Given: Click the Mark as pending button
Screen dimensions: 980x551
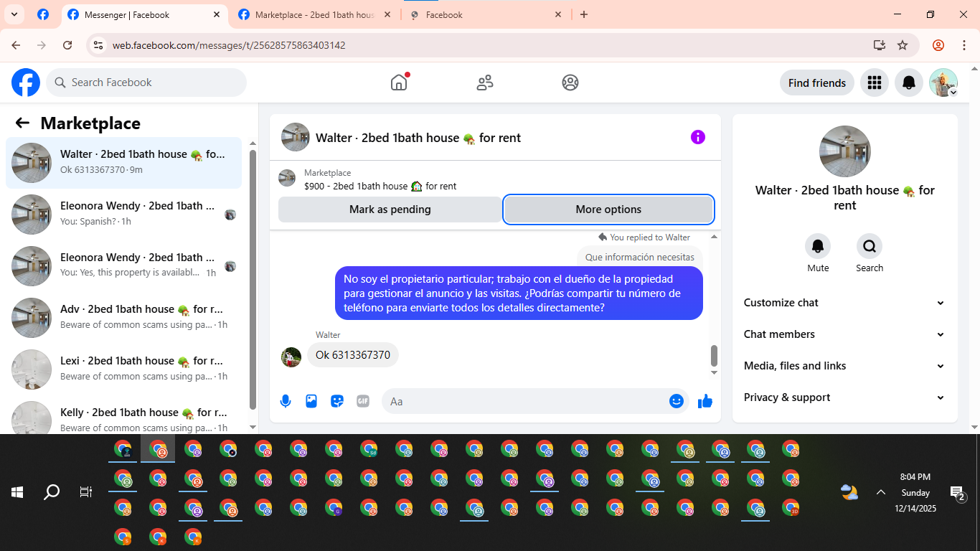Looking at the screenshot, I should click(390, 209).
